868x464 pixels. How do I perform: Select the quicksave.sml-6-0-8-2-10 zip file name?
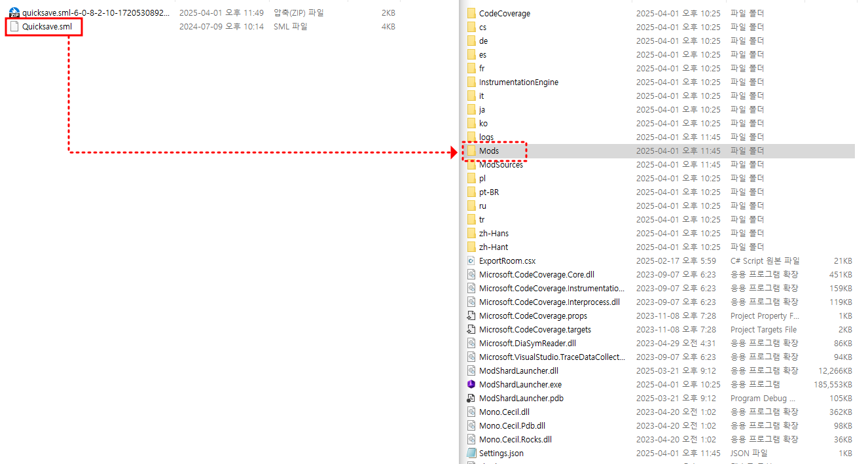96,13
